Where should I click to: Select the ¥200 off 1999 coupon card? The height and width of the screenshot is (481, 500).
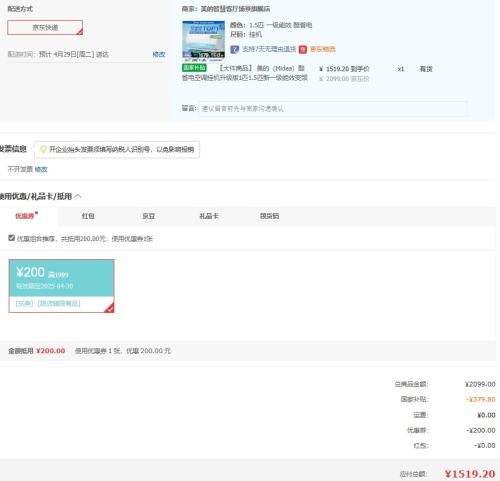pos(61,286)
